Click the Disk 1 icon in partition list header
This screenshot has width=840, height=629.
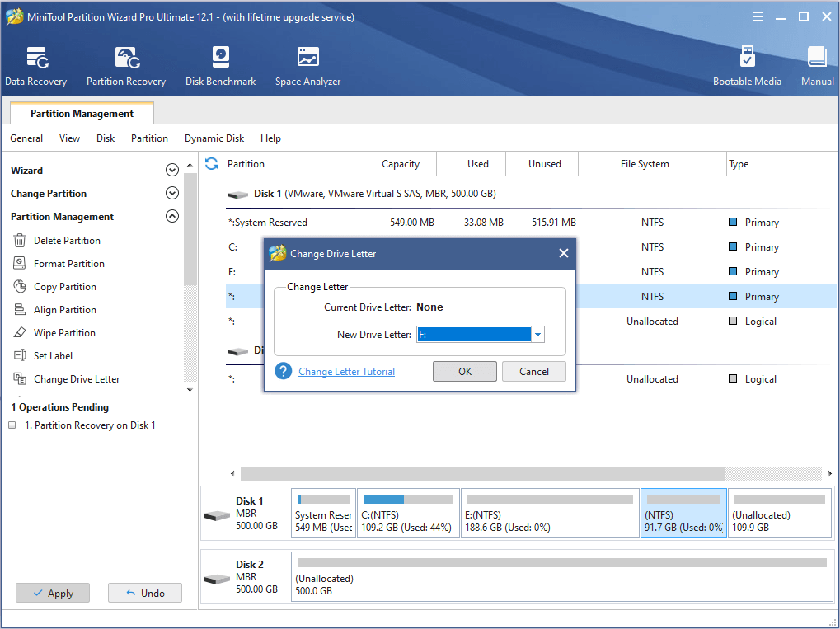(x=238, y=195)
